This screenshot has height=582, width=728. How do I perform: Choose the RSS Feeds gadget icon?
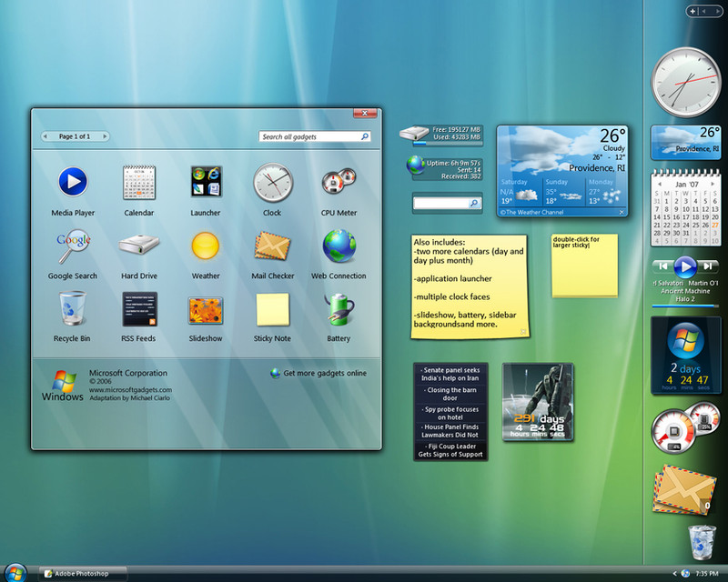tap(139, 309)
